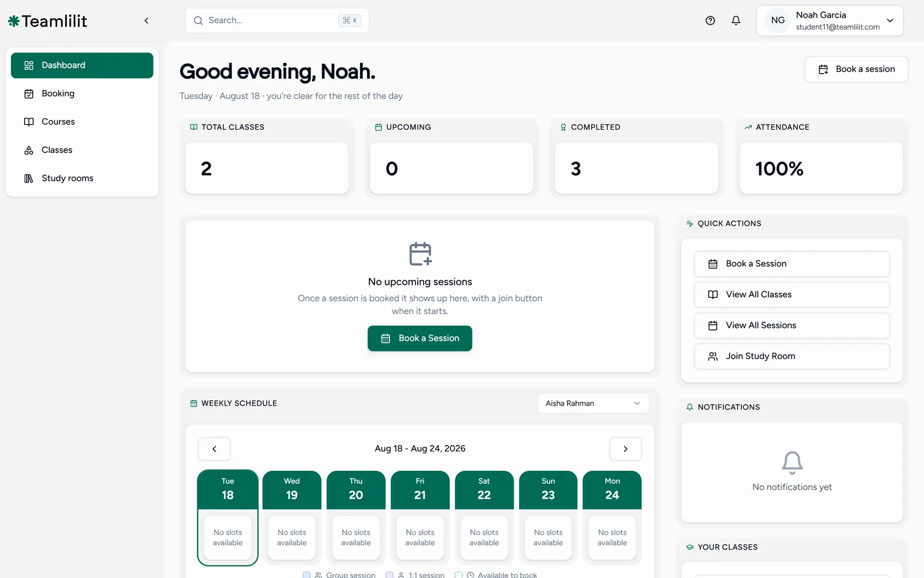Open the Aisha Rahman tutor dropdown
Screen dimensions: 924x578
click(593, 404)
